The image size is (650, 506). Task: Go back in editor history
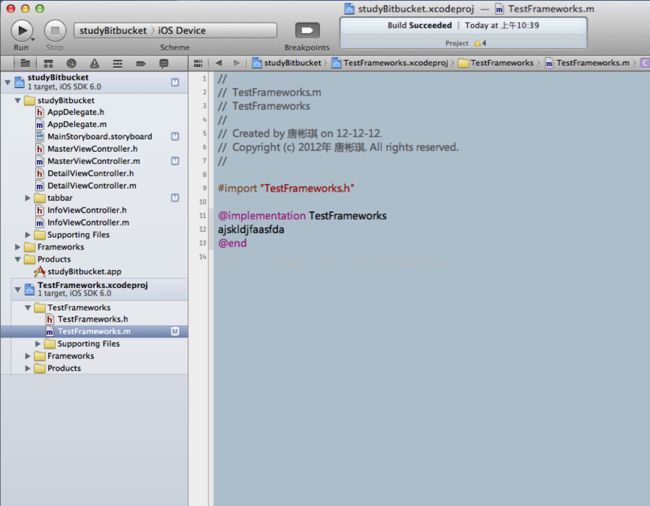218,63
